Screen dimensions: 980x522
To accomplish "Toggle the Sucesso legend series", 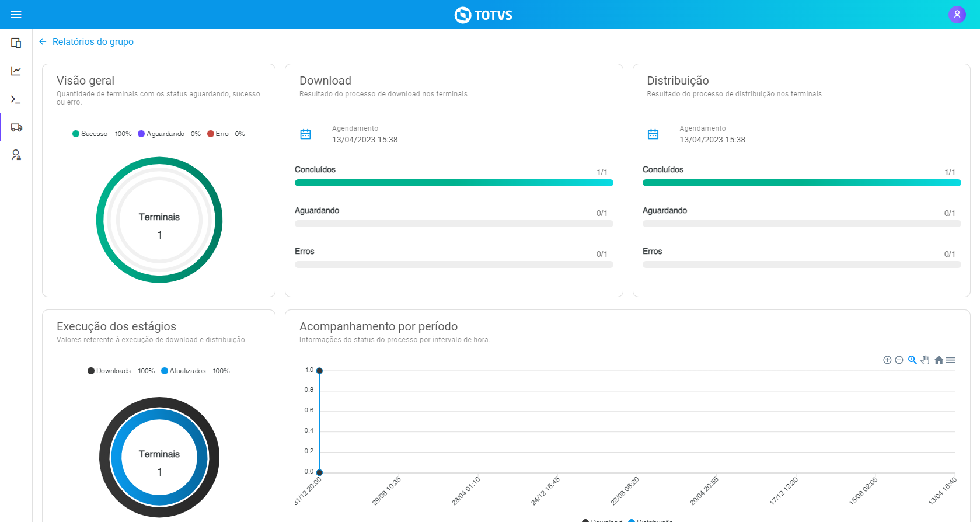I will coord(102,134).
